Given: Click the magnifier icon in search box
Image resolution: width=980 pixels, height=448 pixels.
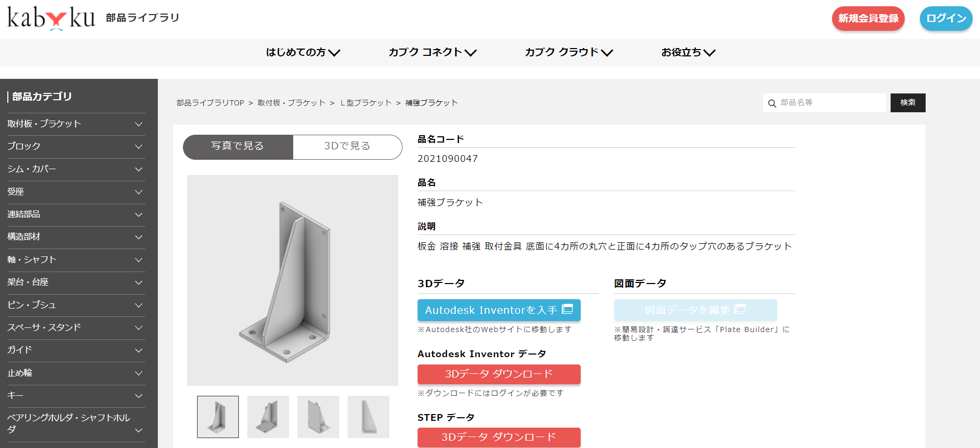Looking at the screenshot, I should point(771,103).
